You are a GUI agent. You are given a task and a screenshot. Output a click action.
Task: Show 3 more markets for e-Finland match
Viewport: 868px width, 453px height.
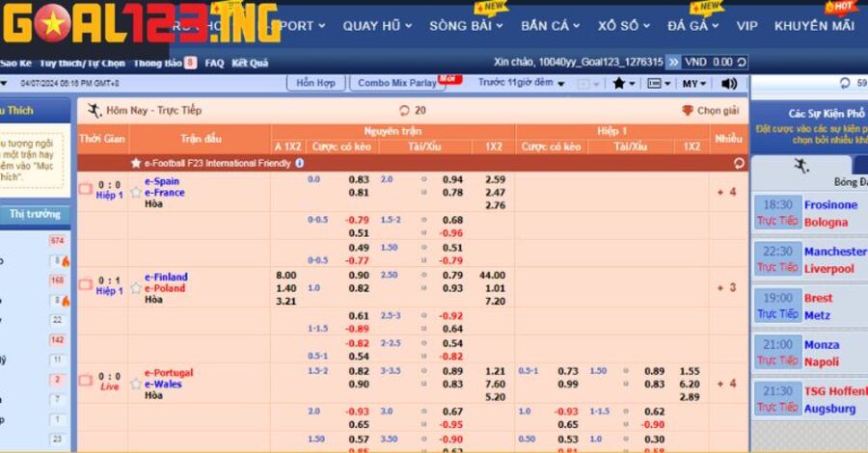point(727,287)
